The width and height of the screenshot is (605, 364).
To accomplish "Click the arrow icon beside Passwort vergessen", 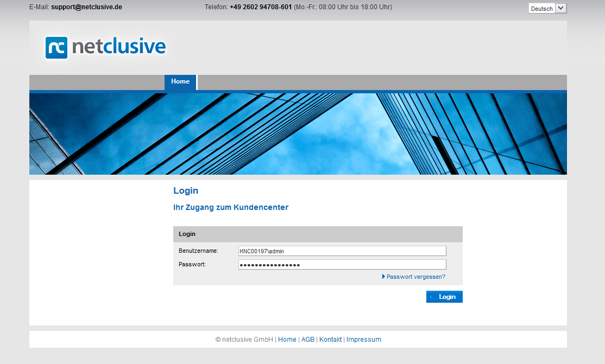I will click(384, 277).
